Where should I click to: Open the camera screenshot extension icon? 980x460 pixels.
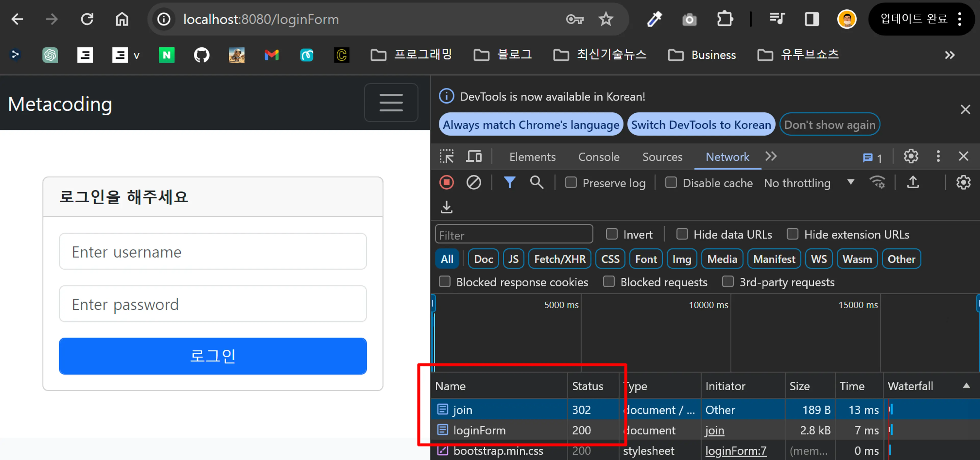pyautogui.click(x=689, y=19)
